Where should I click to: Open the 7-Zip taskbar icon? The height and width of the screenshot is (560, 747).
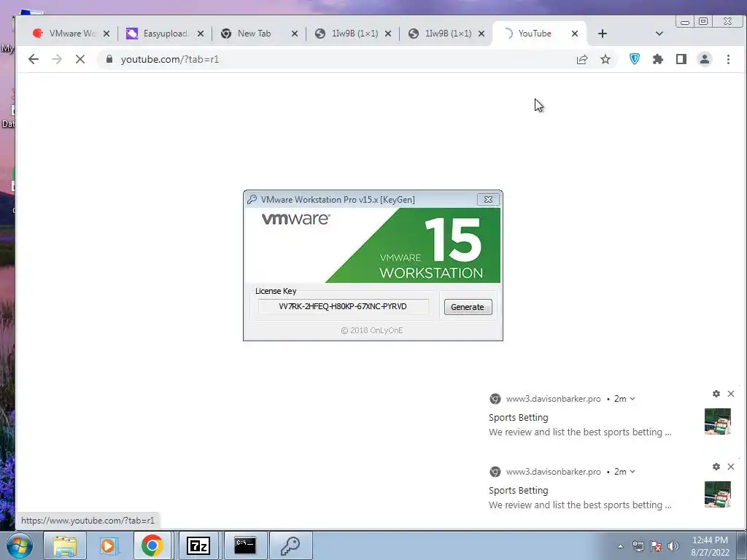(x=198, y=545)
